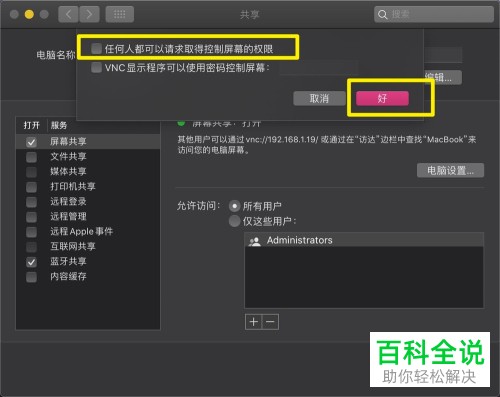Select the 屏幕共享 row in services list

tap(88, 141)
